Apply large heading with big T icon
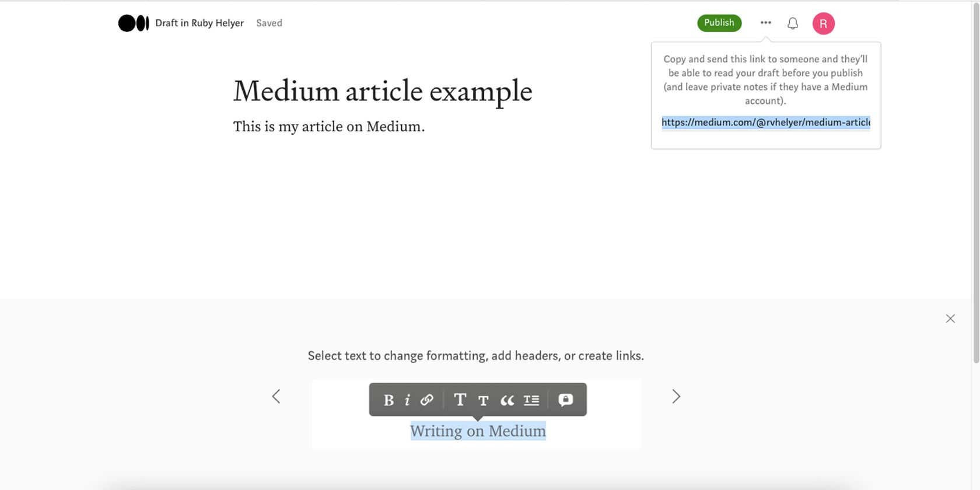Viewport: 980px width, 490px height. tap(460, 400)
